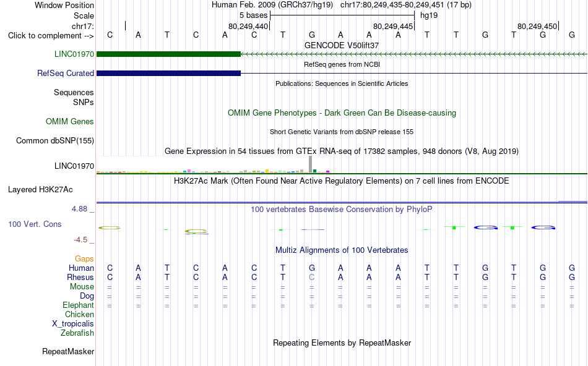Viewport: 588px width, 366px height.
Task: Click 'Multiz Alignments of 100 Vertebrates' title
Action: click(342, 250)
